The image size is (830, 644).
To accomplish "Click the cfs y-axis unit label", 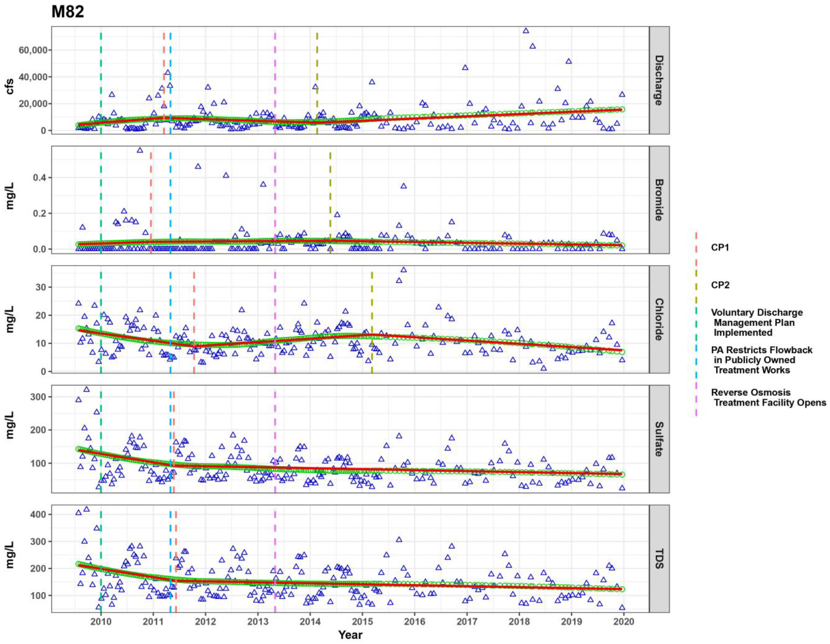I will tap(10, 86).
